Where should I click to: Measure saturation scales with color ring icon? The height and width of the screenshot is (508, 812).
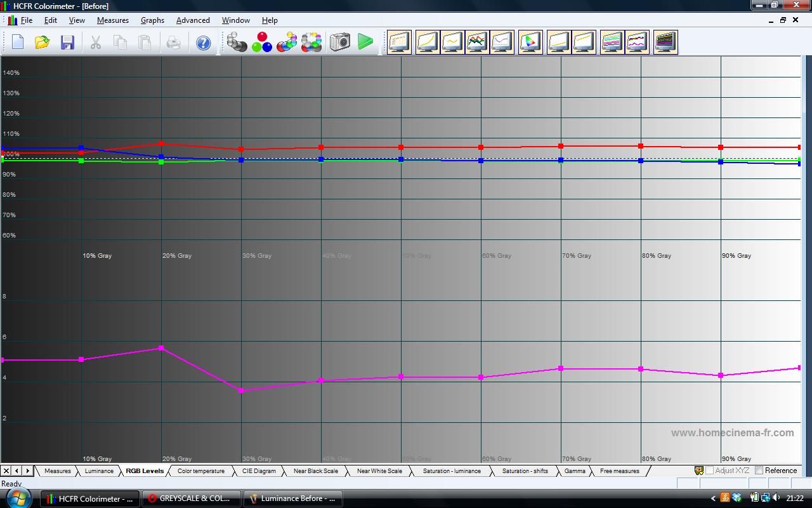311,43
